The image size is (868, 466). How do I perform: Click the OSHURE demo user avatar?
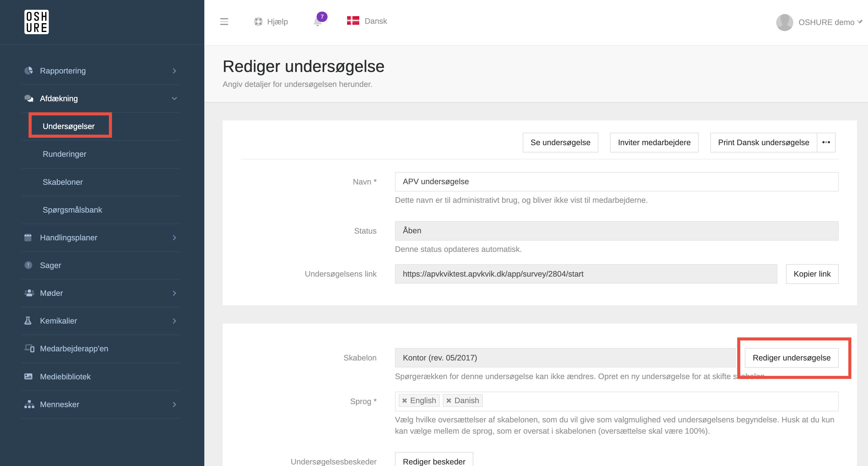pos(784,22)
